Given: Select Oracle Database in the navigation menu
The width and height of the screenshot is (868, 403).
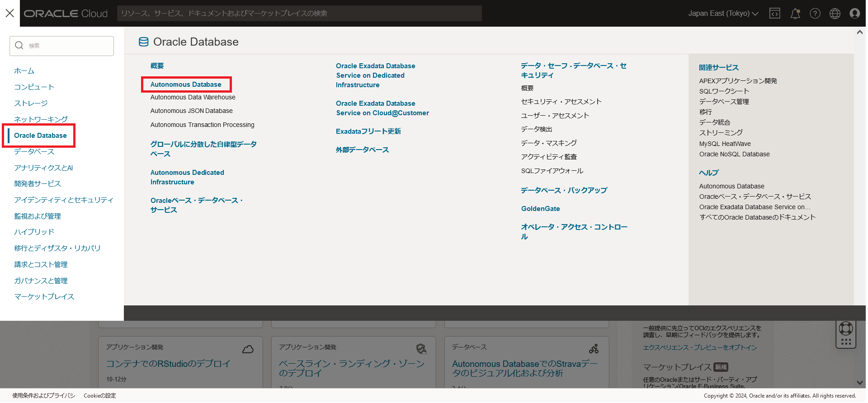Looking at the screenshot, I should coord(40,136).
